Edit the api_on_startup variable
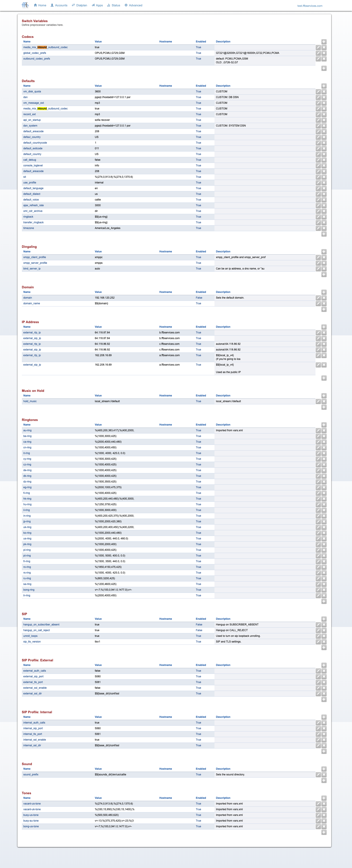The height and width of the screenshot is (868, 352). [x=318, y=120]
